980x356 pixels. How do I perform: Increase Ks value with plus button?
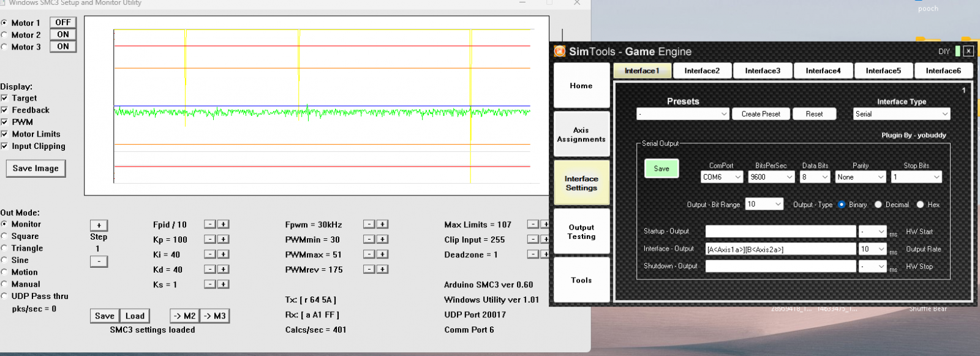(224, 284)
